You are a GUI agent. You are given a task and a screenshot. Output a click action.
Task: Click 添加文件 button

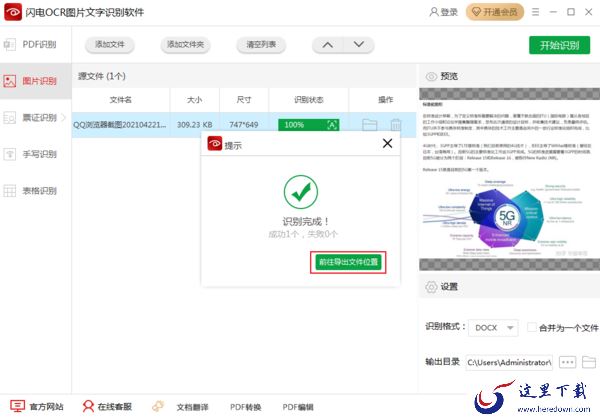(110, 45)
